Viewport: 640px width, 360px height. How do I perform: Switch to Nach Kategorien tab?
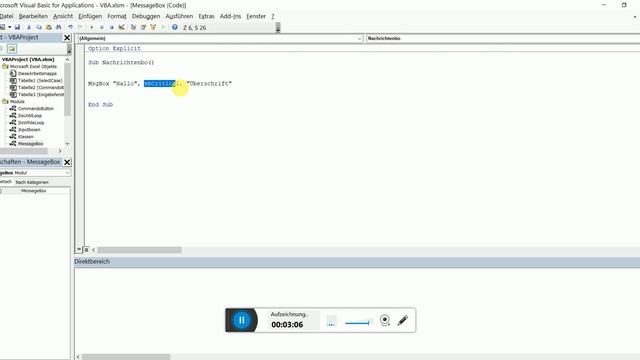pos(32,182)
